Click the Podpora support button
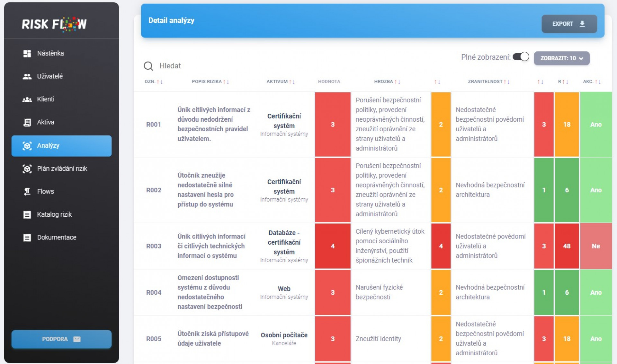This screenshot has height=364, width=617. coord(61,339)
